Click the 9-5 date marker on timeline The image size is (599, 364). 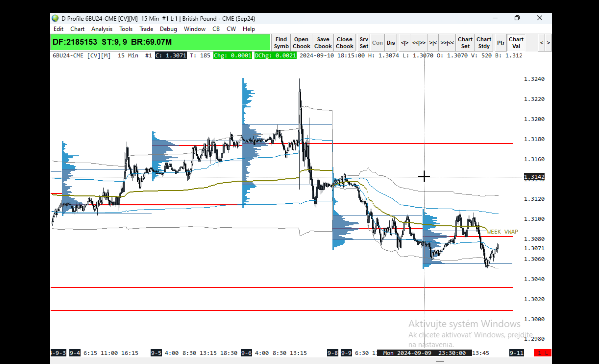tap(156, 353)
